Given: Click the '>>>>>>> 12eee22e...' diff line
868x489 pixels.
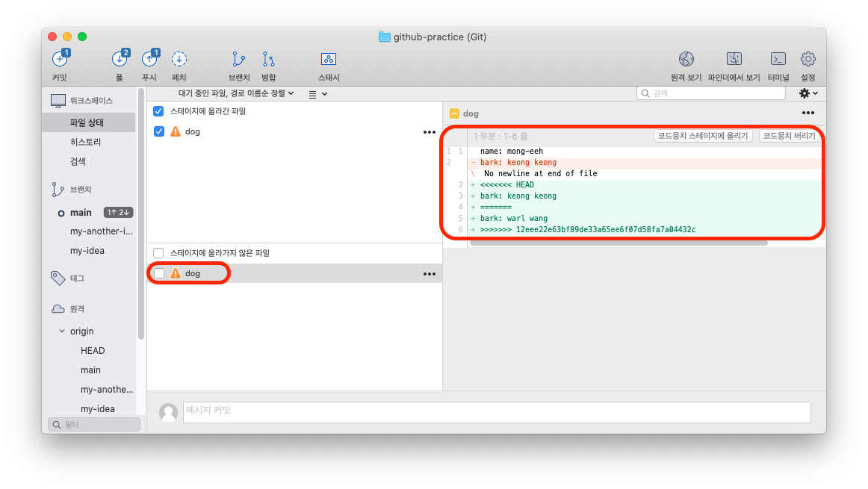Looking at the screenshot, I should 588,229.
